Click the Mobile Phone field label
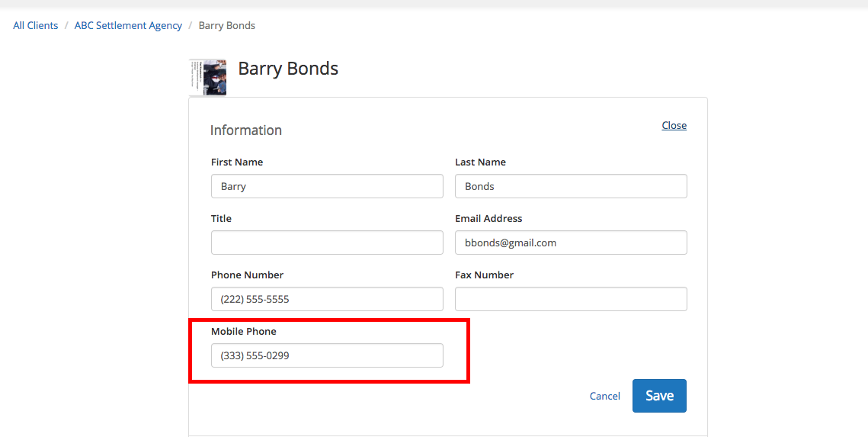Viewport: 868px width, 437px height. 244,332
